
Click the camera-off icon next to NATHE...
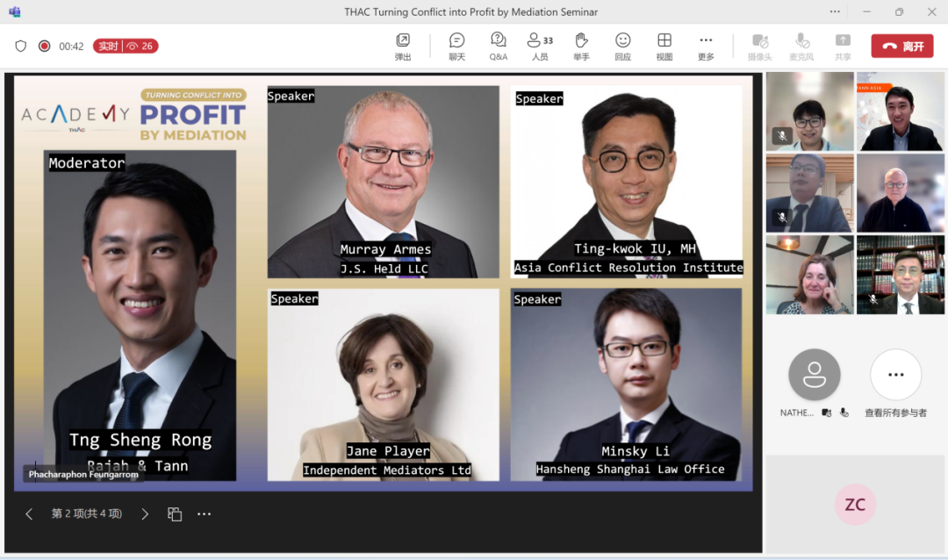point(827,413)
